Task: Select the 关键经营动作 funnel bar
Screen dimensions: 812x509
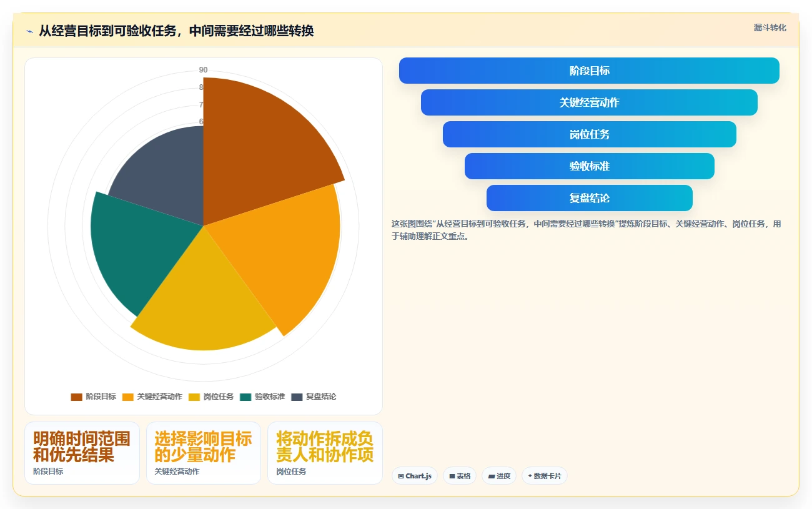Action: 589,102
